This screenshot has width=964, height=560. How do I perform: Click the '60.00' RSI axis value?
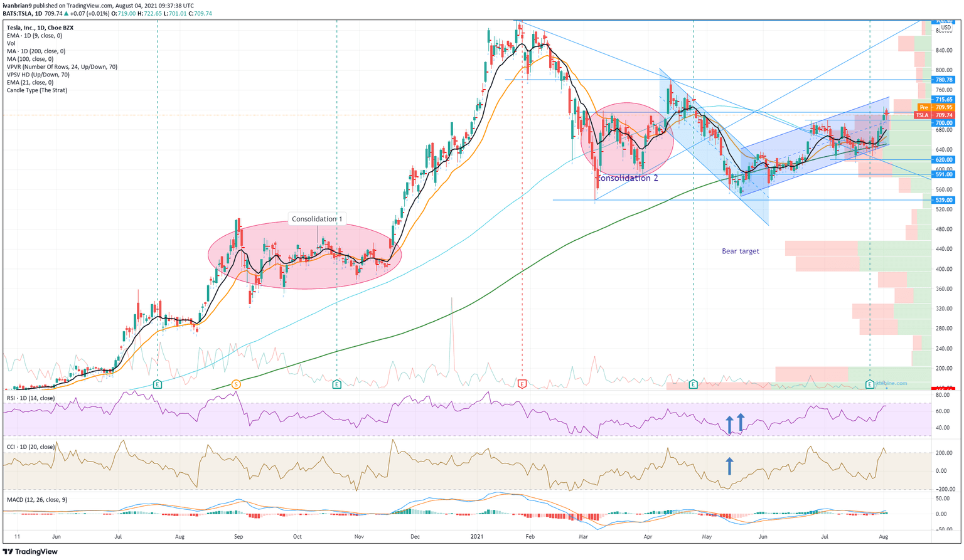943,411
